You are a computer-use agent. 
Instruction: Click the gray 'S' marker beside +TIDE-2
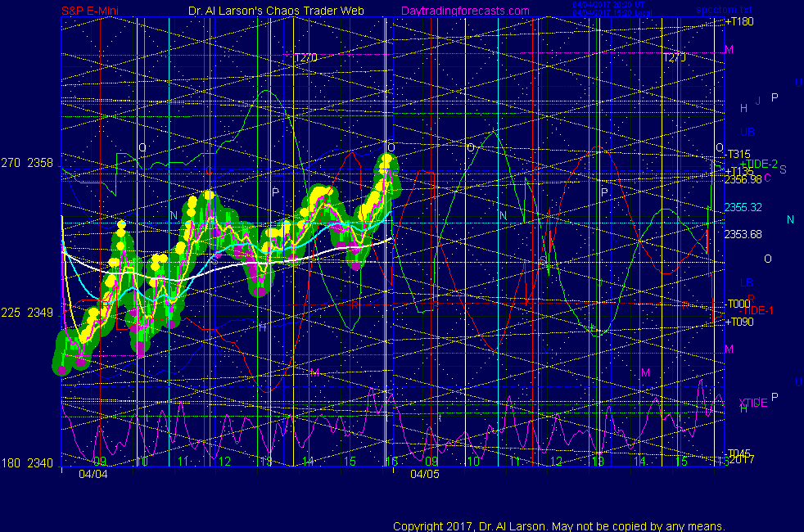pyautogui.click(x=783, y=169)
